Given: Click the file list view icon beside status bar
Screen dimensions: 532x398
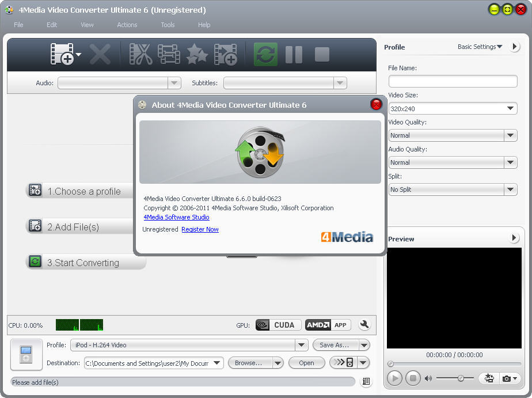Looking at the screenshot, I should (365, 382).
